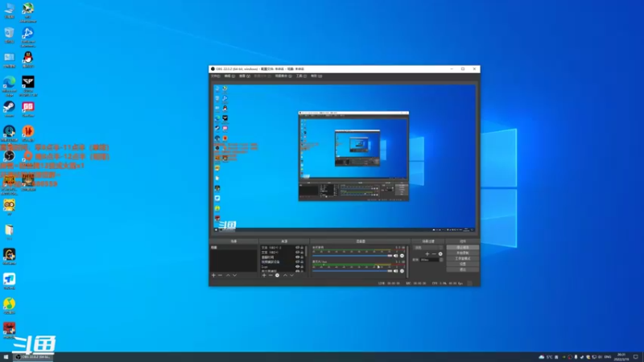644x362 pixels.
Task: Mute the first mixer channel speaker icon
Action: [x=395, y=256]
